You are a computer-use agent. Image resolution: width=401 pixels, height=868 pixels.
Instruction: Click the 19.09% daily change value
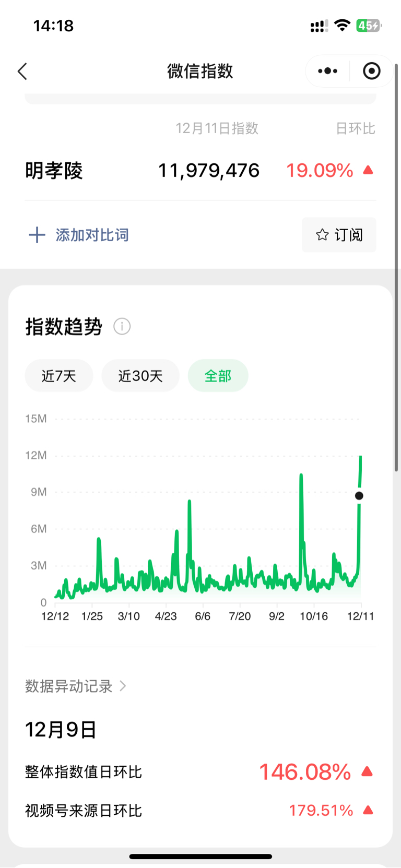tap(320, 171)
